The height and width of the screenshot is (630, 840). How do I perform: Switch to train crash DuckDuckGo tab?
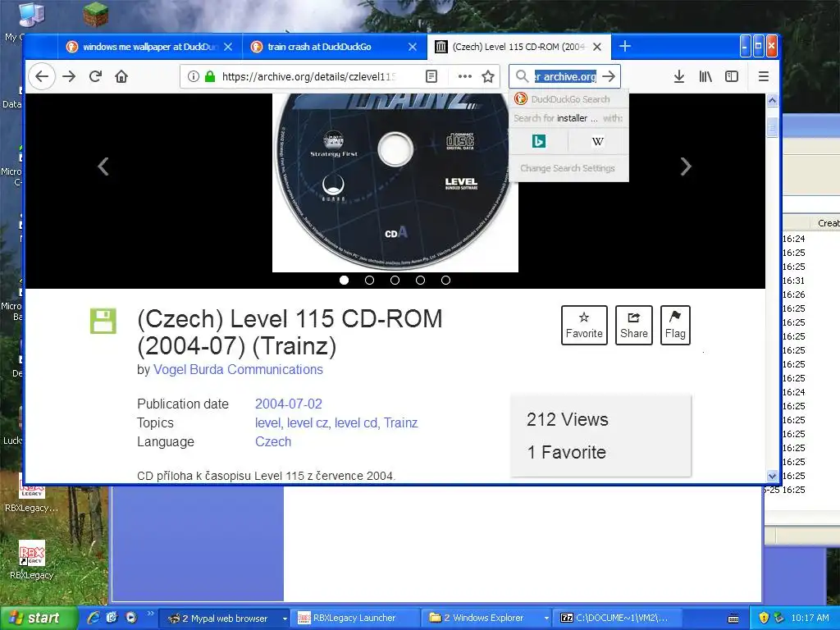pyautogui.click(x=319, y=47)
